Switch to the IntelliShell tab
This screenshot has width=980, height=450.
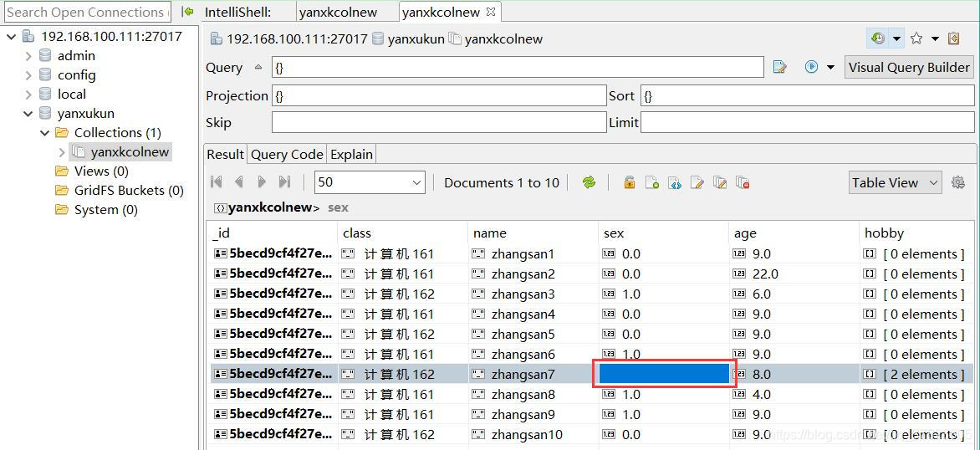click(x=238, y=12)
